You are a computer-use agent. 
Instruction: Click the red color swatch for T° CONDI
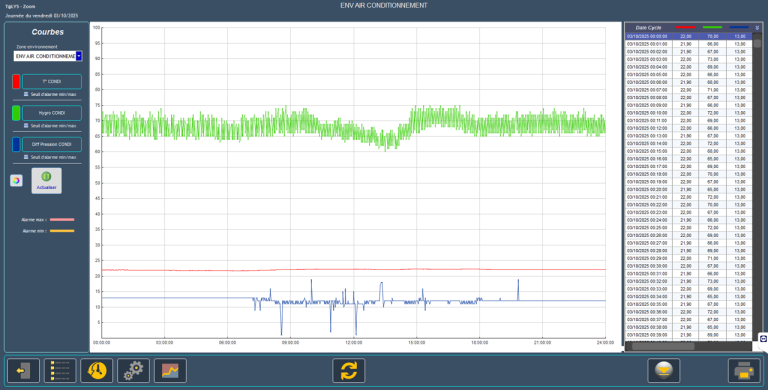pos(16,81)
